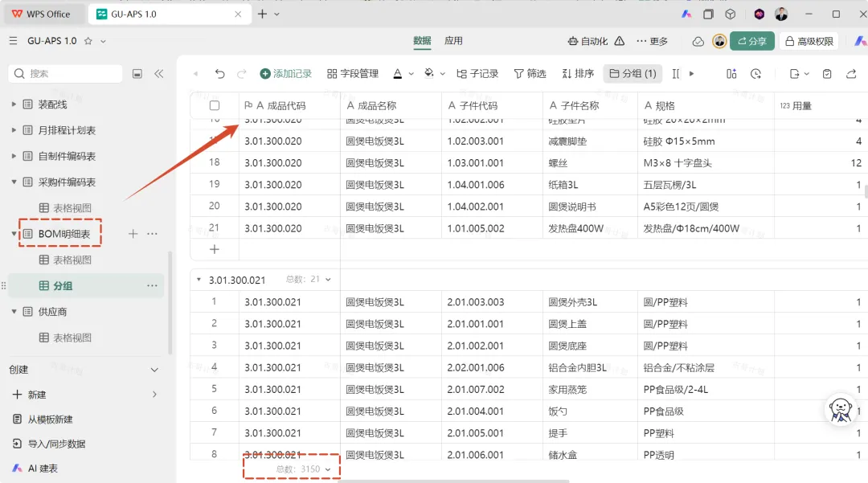Screen dimensions: 868x483
Task: Open field management (字段管理)
Action: [x=353, y=74]
